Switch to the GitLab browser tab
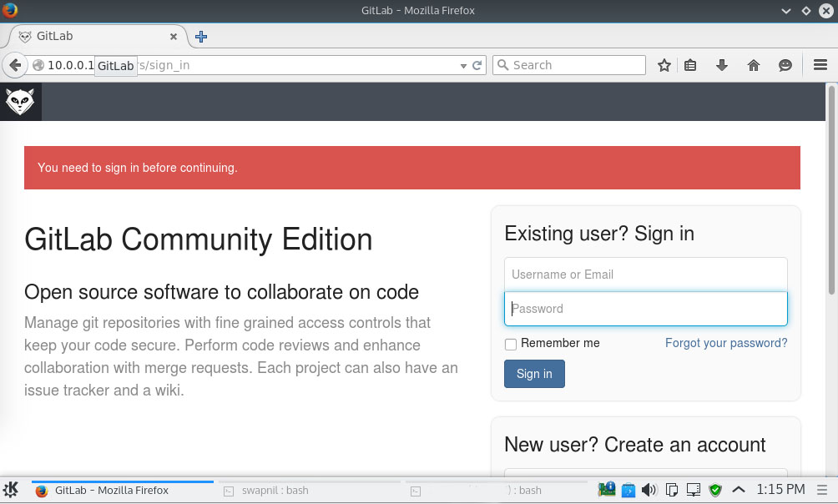 pyautogui.click(x=92, y=36)
